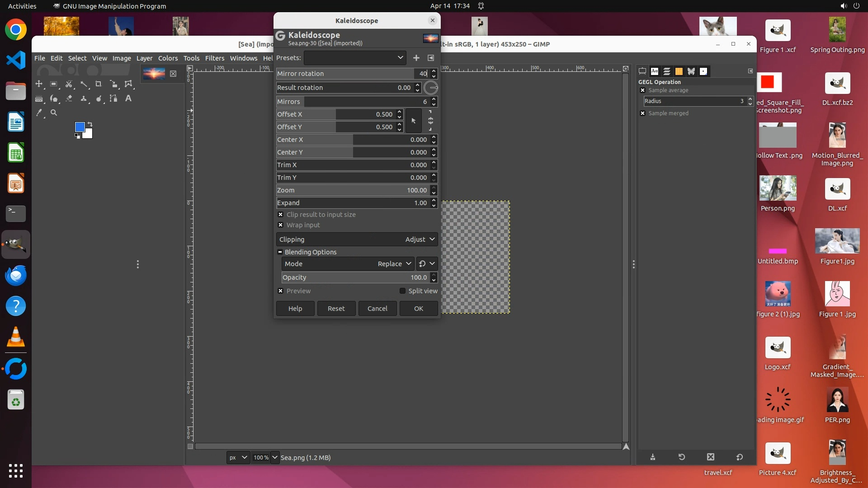Image resolution: width=868 pixels, height=488 pixels.
Task: Click OK to apply Kaleidoscope
Action: coord(418,309)
